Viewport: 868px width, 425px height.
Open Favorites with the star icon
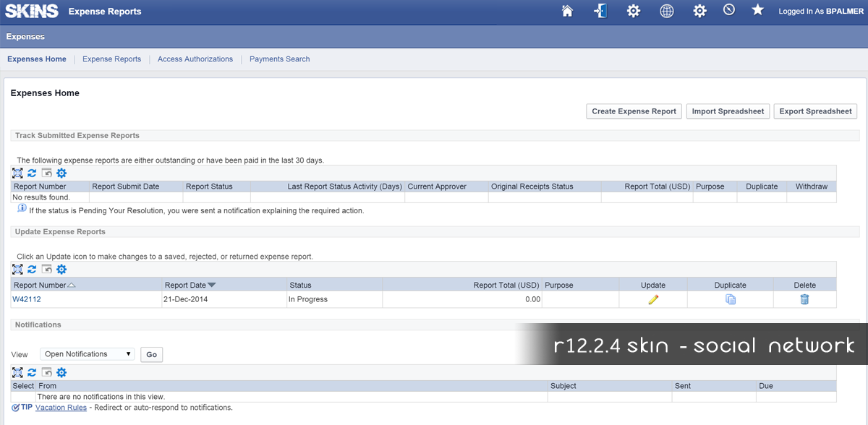(757, 10)
